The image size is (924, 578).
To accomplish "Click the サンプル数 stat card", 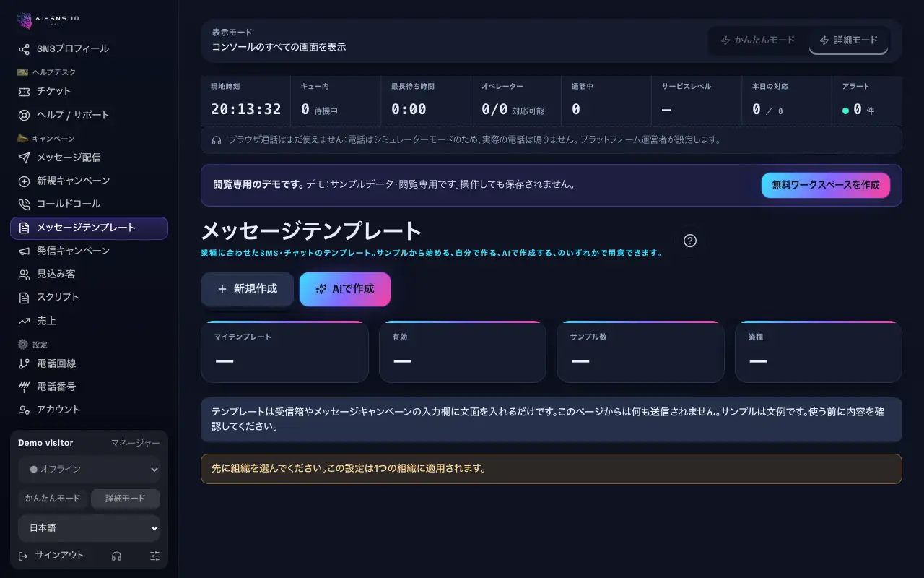I will [640, 352].
